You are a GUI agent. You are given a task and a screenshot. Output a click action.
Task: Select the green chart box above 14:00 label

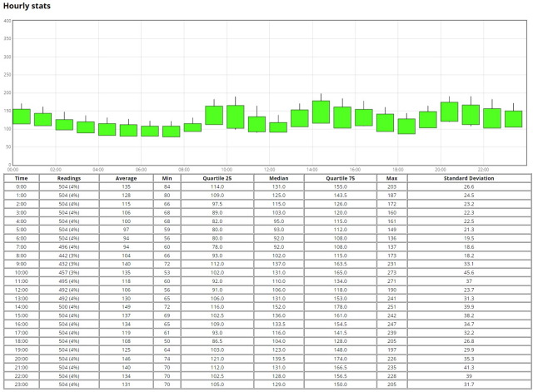coord(321,112)
